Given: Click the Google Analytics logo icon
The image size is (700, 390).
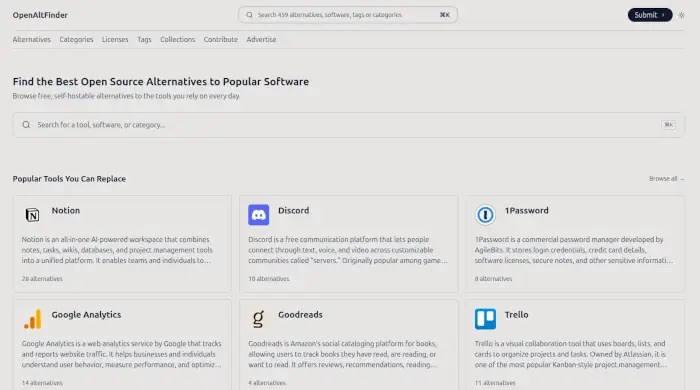Looking at the screenshot, I should tap(33, 319).
